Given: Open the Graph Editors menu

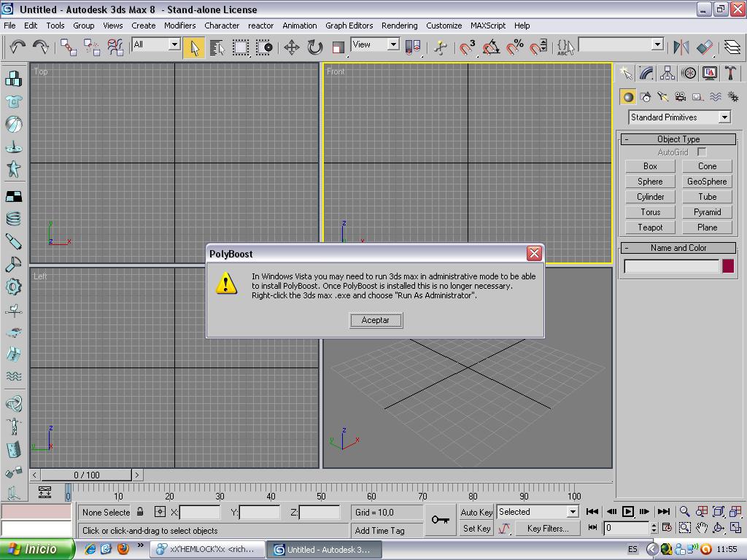Looking at the screenshot, I should (x=349, y=26).
